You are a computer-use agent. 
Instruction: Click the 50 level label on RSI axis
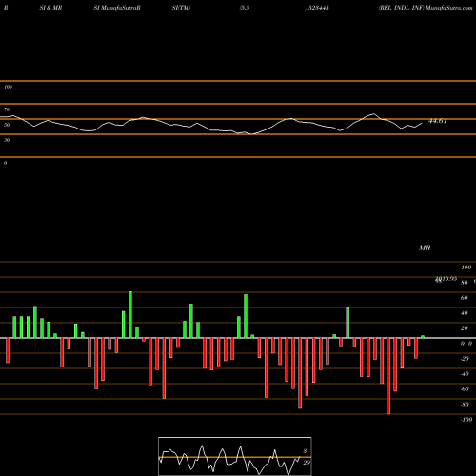click(7, 125)
